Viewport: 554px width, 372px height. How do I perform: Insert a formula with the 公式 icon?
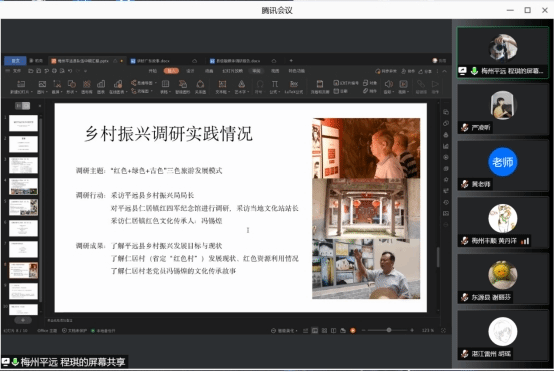click(275, 84)
